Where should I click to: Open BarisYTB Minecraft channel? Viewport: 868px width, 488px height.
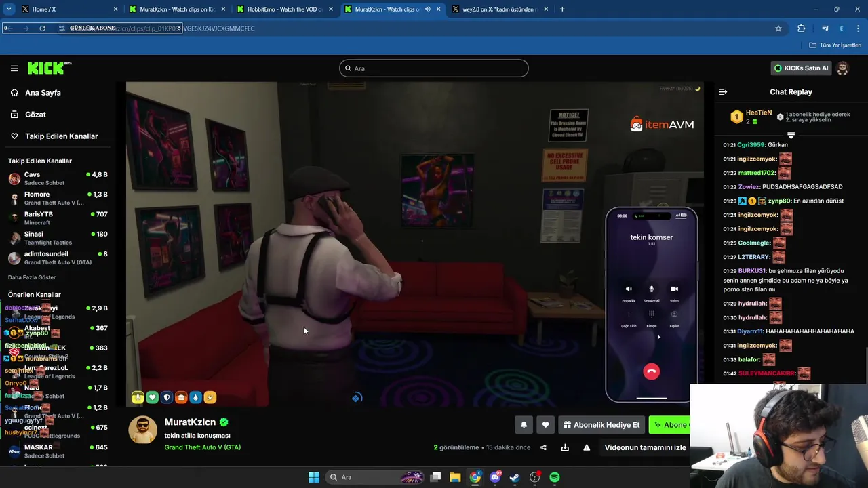[x=58, y=218]
